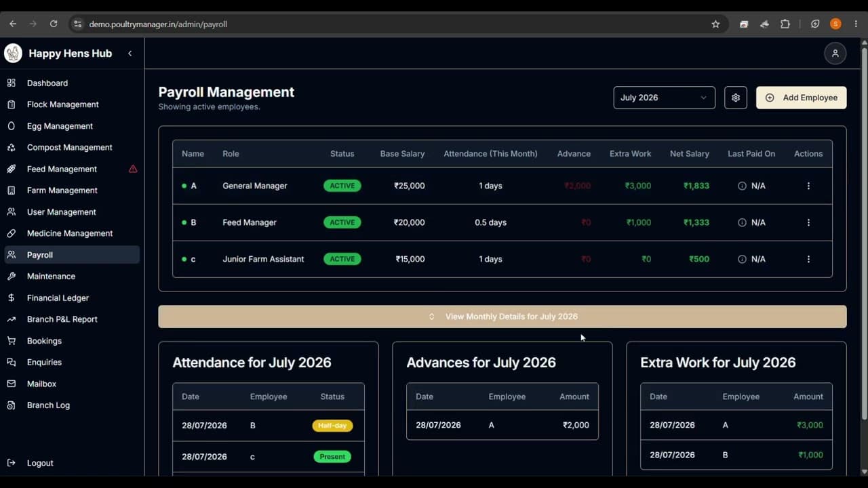Click the ACTIVE status badge for employee A
Screen dimensions: 868x488
click(x=342, y=186)
